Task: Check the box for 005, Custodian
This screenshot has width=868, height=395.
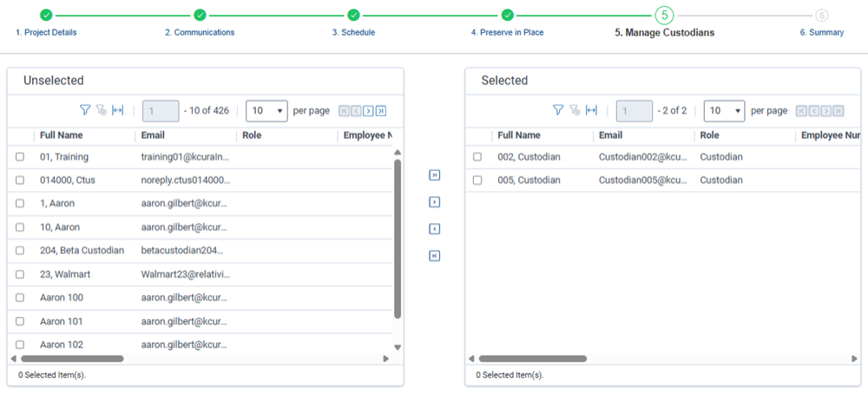Action: pyautogui.click(x=477, y=180)
